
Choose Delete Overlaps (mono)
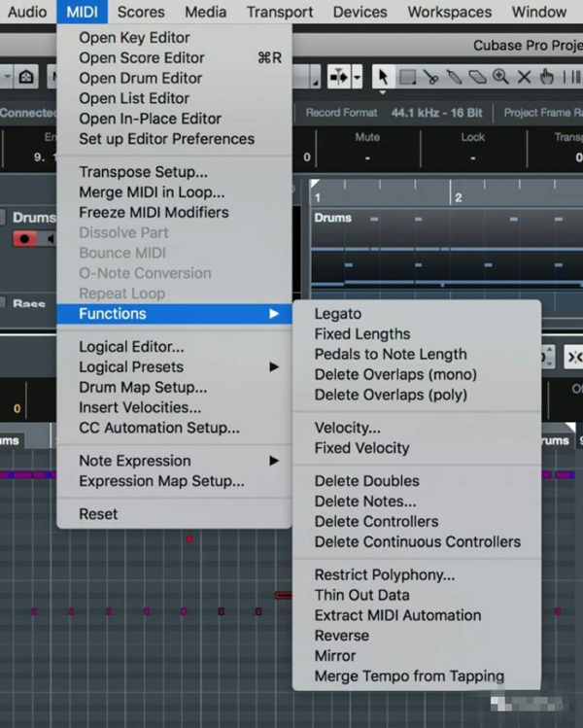417,374
